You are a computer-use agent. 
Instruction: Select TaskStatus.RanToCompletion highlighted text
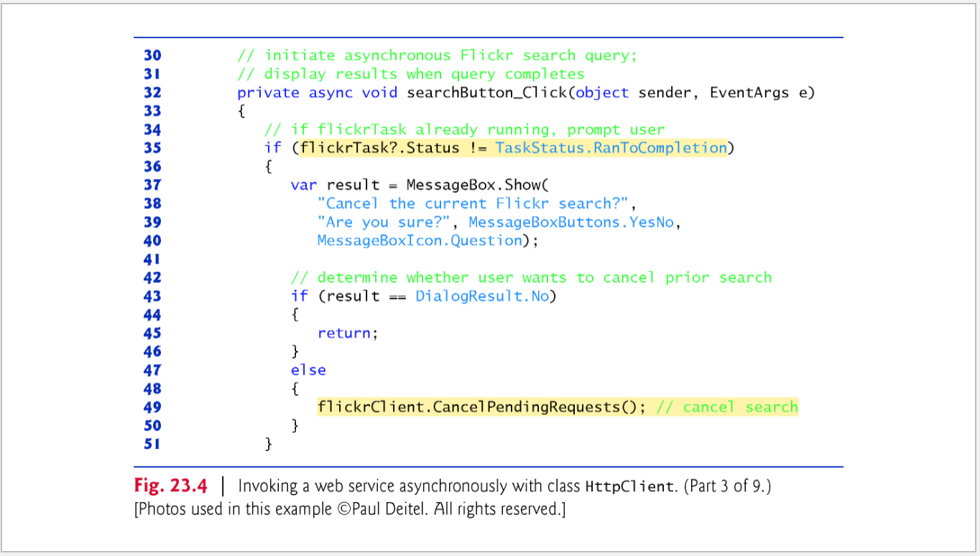(610, 147)
